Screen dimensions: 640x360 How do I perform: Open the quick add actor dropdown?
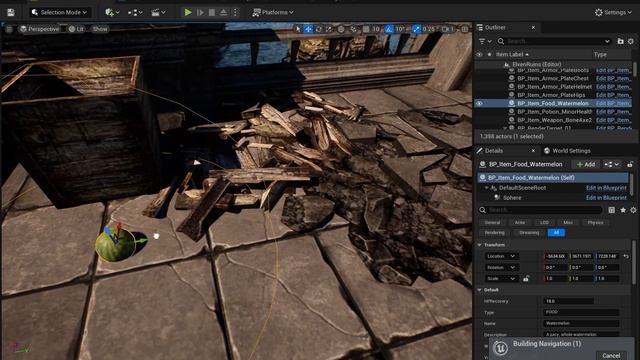112,12
